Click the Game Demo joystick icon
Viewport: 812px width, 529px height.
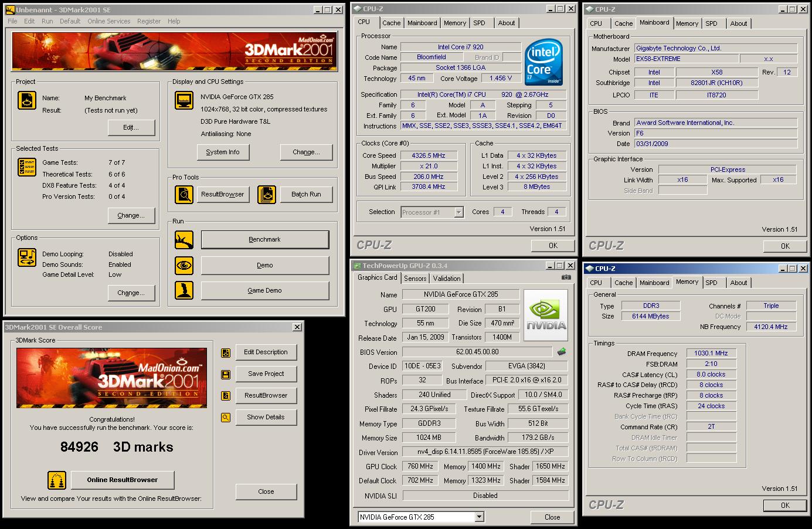click(184, 290)
